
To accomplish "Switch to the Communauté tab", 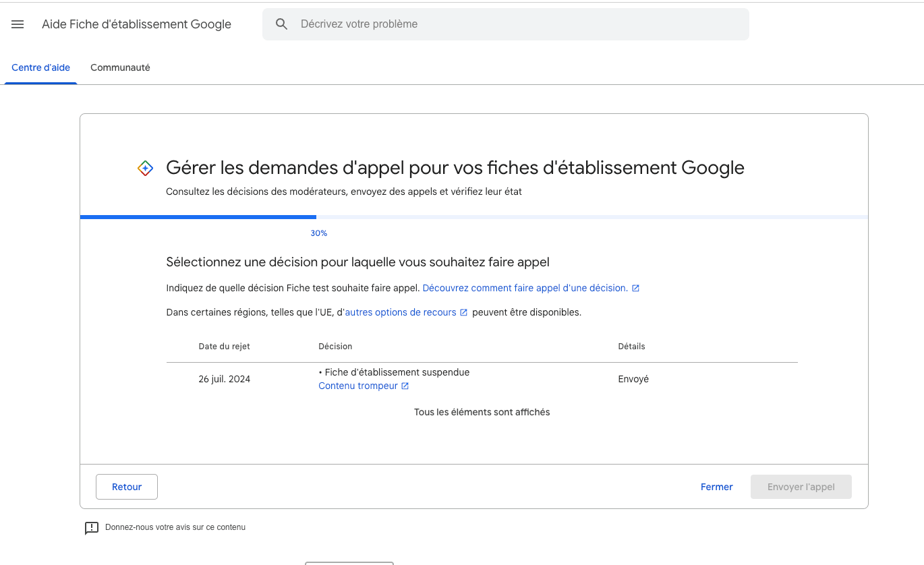I will pyautogui.click(x=120, y=68).
